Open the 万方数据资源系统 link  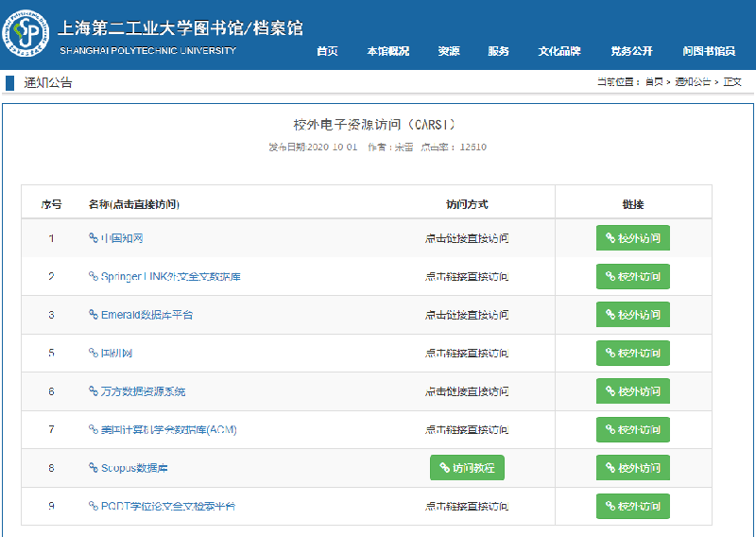[144, 391]
